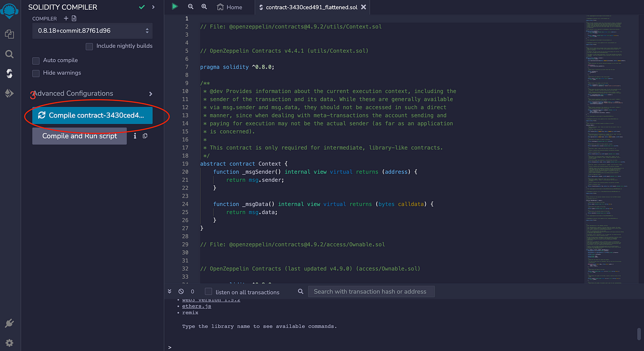Click the utils/Context.sol file comment line
The height and width of the screenshot is (351, 644).
point(291,27)
